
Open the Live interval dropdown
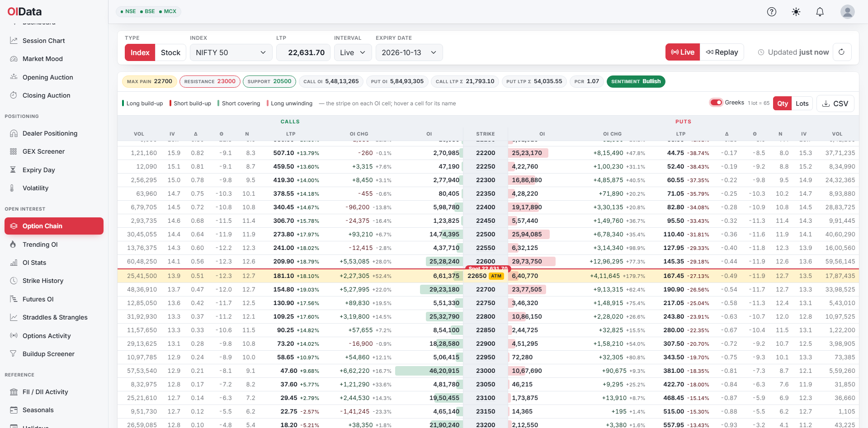coord(353,52)
